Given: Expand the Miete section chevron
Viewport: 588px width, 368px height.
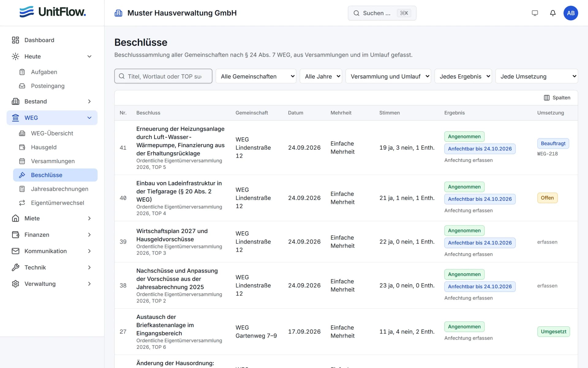Looking at the screenshot, I should click(89, 218).
